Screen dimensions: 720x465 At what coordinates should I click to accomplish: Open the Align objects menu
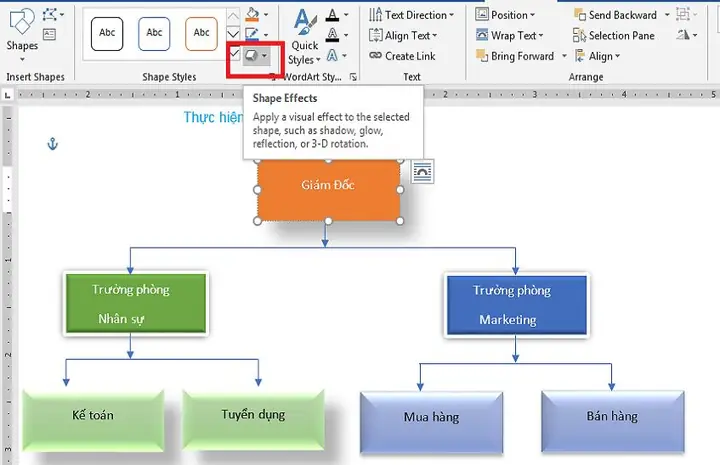597,56
